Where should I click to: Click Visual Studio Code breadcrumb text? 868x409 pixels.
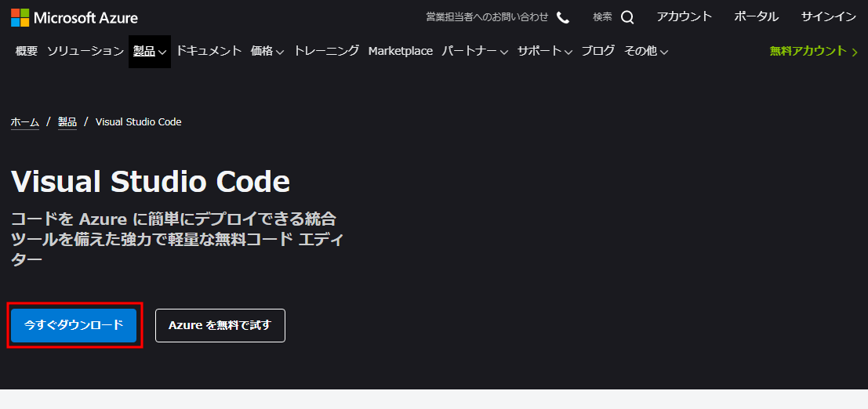[x=138, y=121]
